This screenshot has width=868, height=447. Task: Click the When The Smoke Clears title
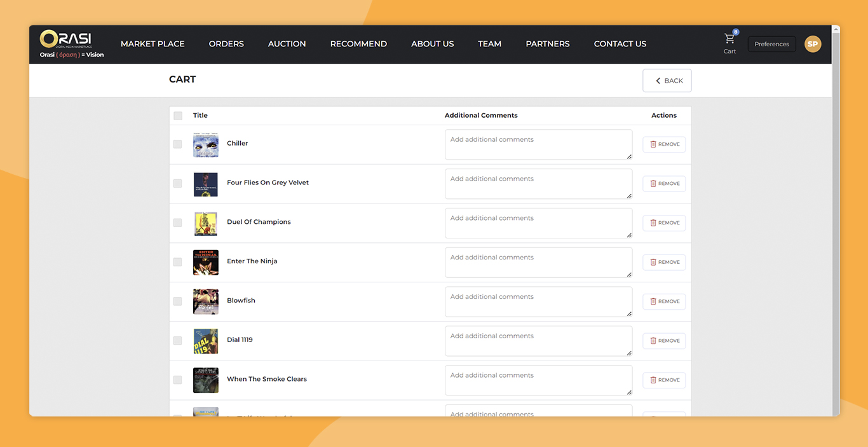(x=267, y=380)
